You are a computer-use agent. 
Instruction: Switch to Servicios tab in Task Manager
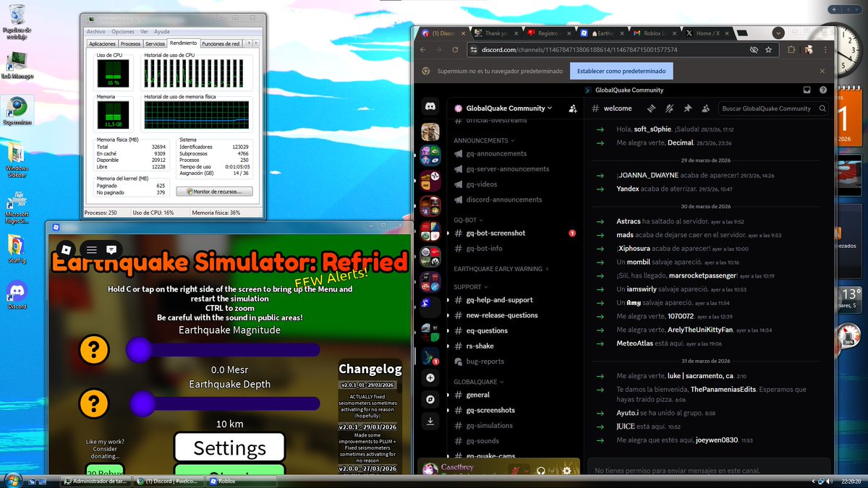click(x=155, y=44)
